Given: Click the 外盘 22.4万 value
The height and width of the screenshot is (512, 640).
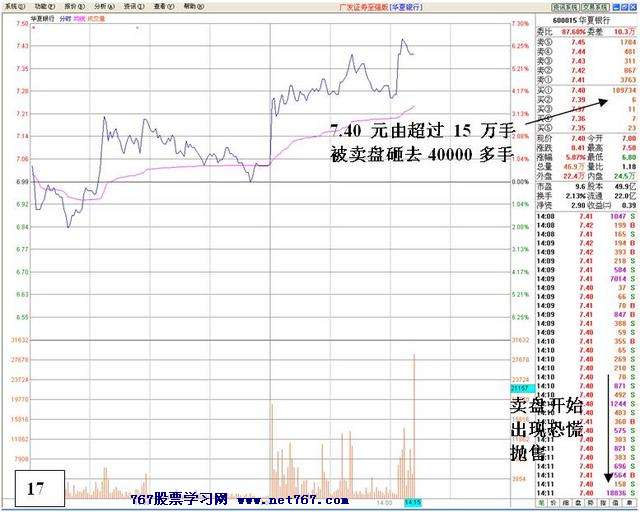Looking at the screenshot, I should pos(575,176).
